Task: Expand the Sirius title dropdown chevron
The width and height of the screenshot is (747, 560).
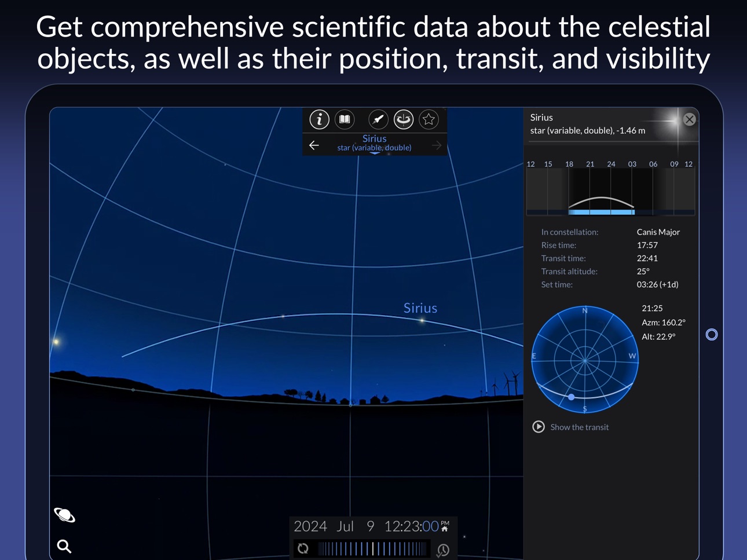Action: 375,153
